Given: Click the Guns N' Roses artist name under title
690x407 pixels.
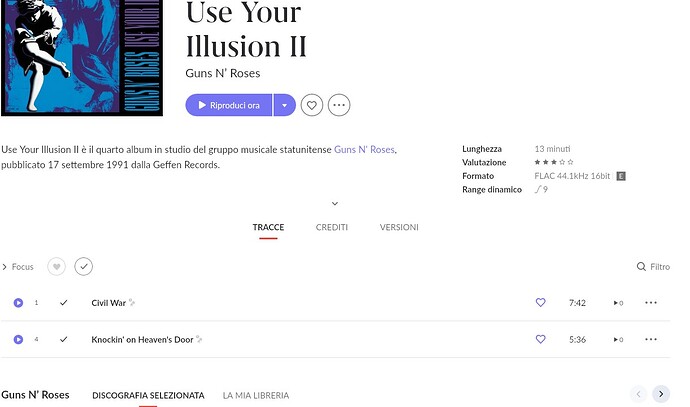Looking at the screenshot, I should (223, 73).
